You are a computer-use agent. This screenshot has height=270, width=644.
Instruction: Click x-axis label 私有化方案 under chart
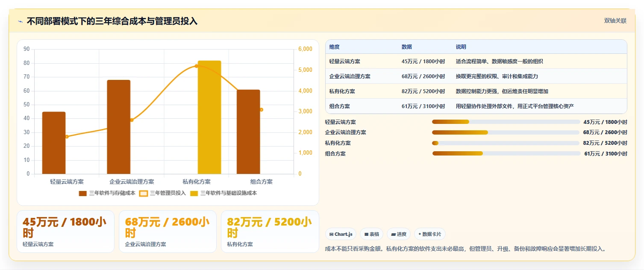[x=197, y=182]
